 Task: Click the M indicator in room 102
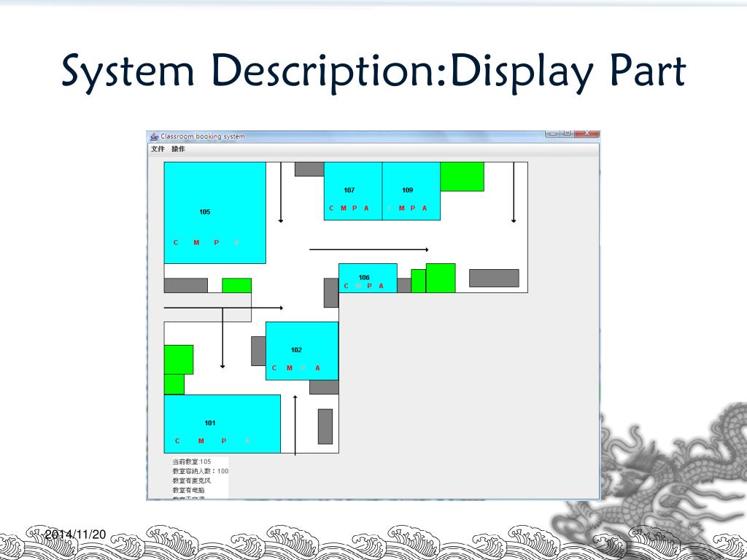(x=289, y=368)
